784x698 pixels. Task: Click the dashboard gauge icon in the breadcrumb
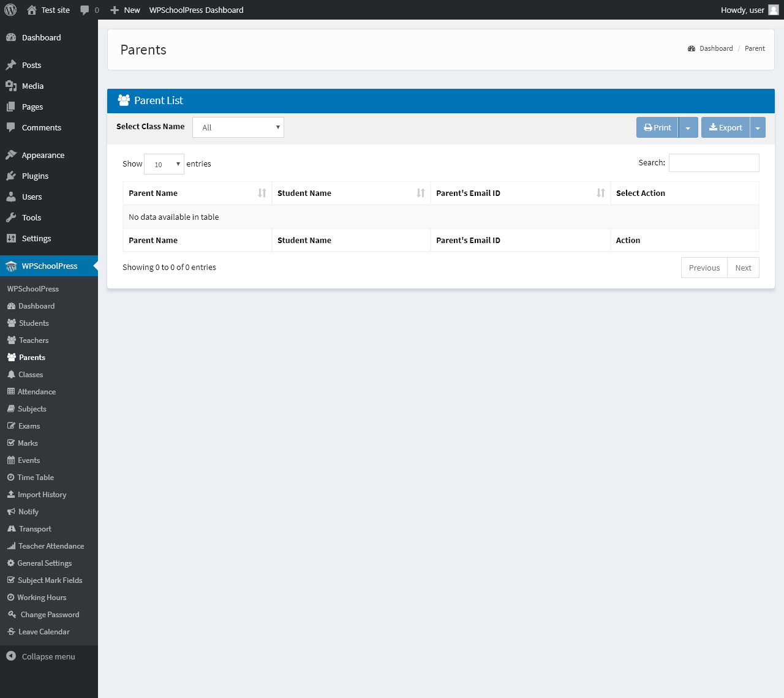(x=692, y=48)
